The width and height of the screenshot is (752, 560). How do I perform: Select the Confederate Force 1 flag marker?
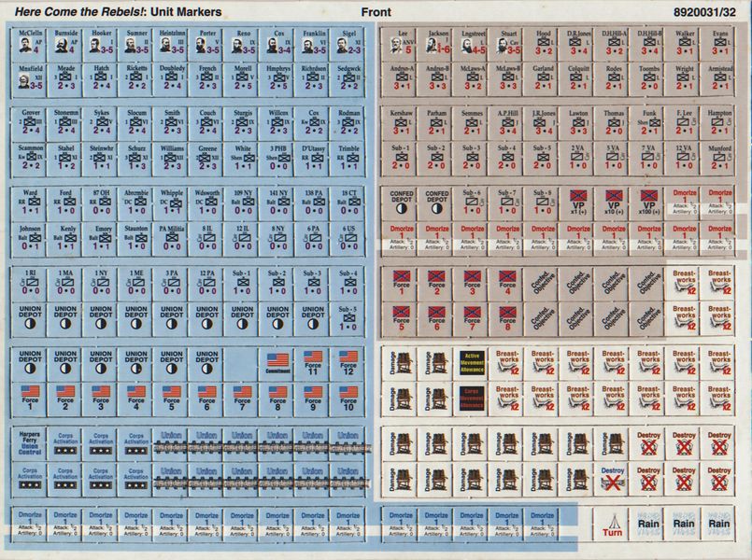[x=402, y=283]
